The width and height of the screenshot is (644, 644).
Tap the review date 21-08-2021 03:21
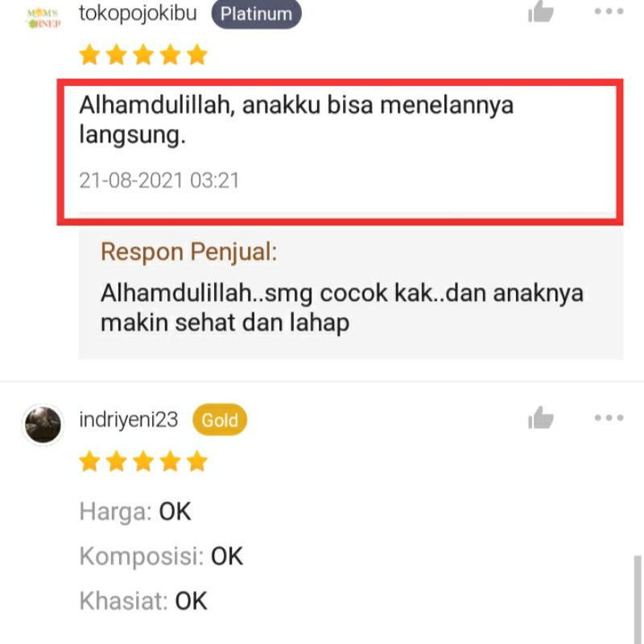click(159, 180)
